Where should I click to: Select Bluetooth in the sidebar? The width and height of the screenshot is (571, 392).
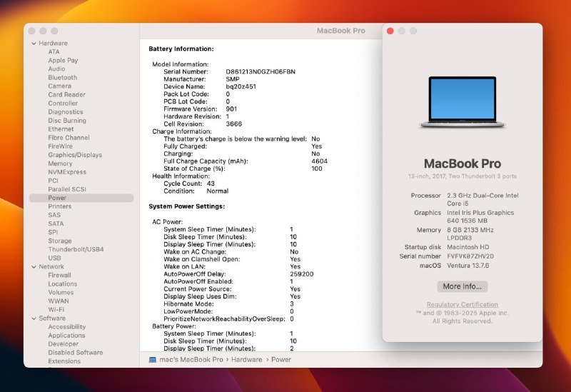pyautogui.click(x=63, y=78)
